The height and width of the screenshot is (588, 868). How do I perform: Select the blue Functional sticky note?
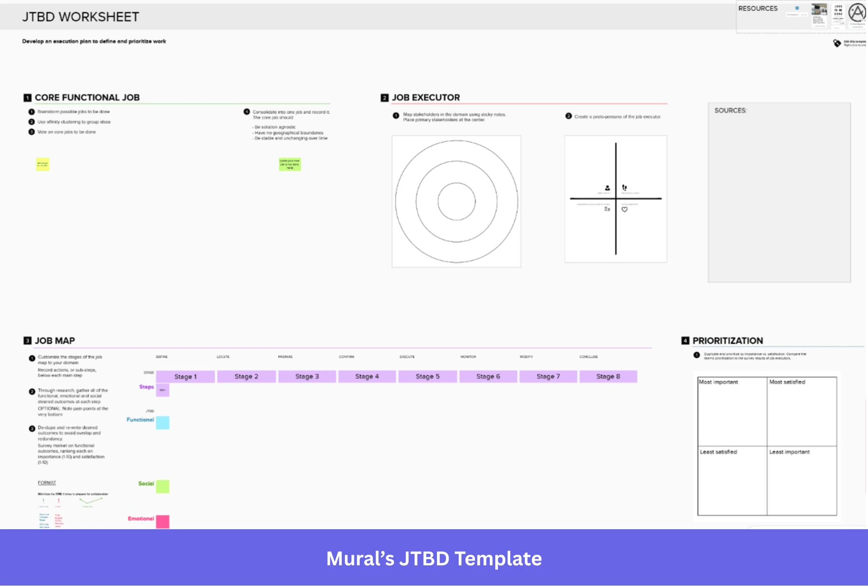163,423
